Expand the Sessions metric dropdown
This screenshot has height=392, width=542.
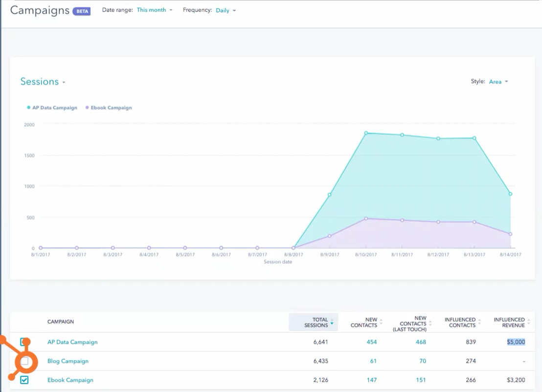(x=43, y=82)
